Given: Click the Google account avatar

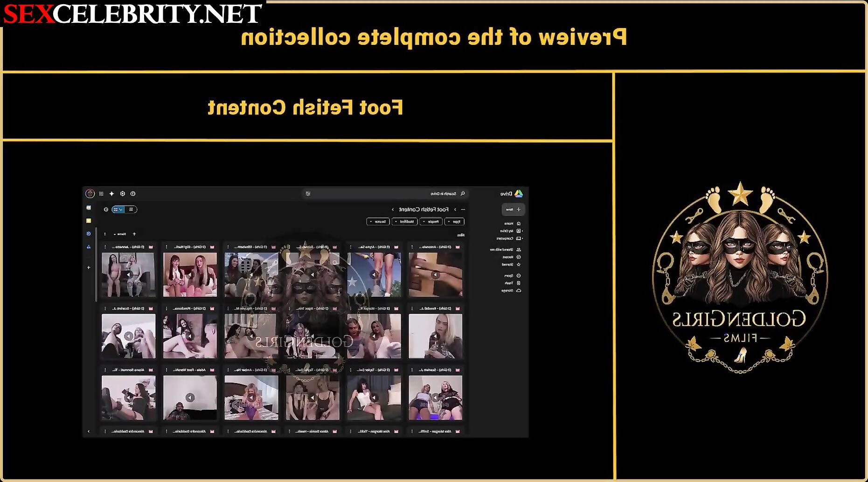Looking at the screenshot, I should coord(90,194).
